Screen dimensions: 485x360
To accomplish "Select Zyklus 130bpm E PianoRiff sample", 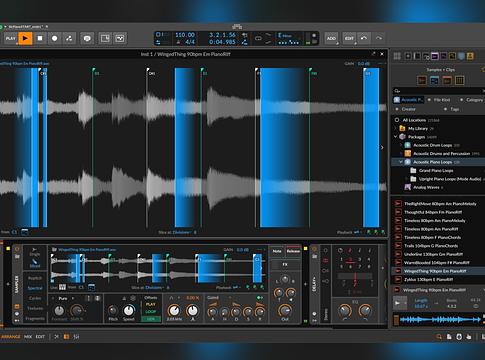I will 428,279.
